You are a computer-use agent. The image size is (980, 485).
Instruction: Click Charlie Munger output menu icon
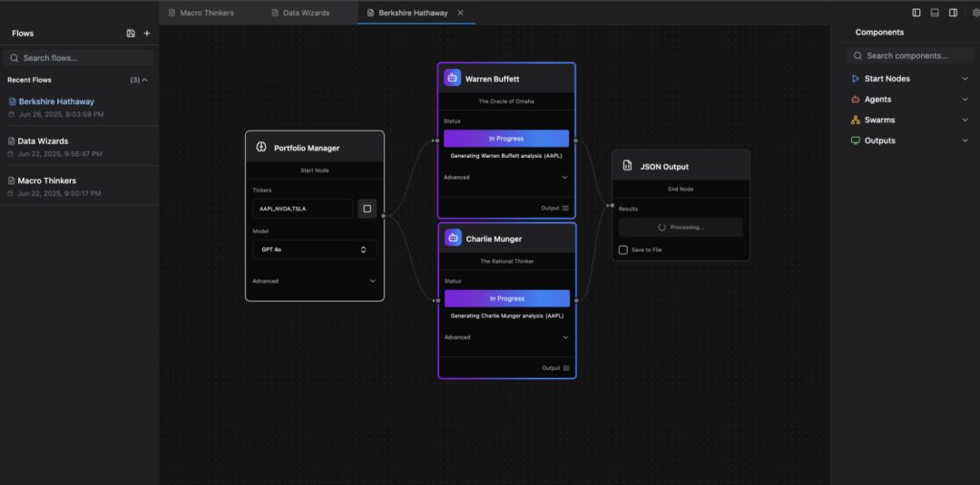click(565, 368)
